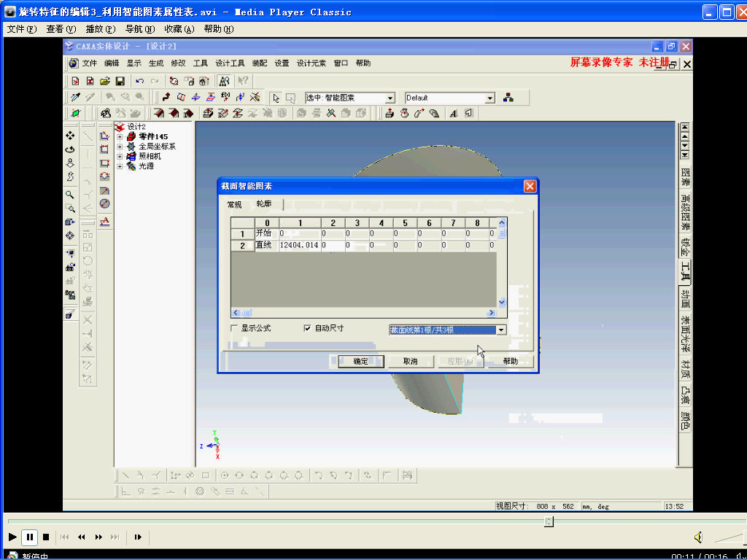Click the table vertical scrollbar down arrow
The width and height of the screenshot is (747, 560).
pyautogui.click(x=502, y=303)
